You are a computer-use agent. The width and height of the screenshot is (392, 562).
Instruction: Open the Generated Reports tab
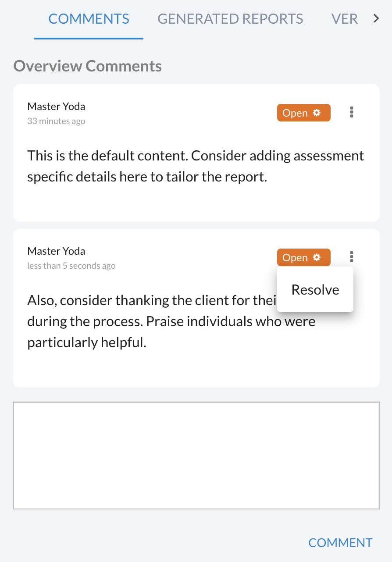(230, 19)
